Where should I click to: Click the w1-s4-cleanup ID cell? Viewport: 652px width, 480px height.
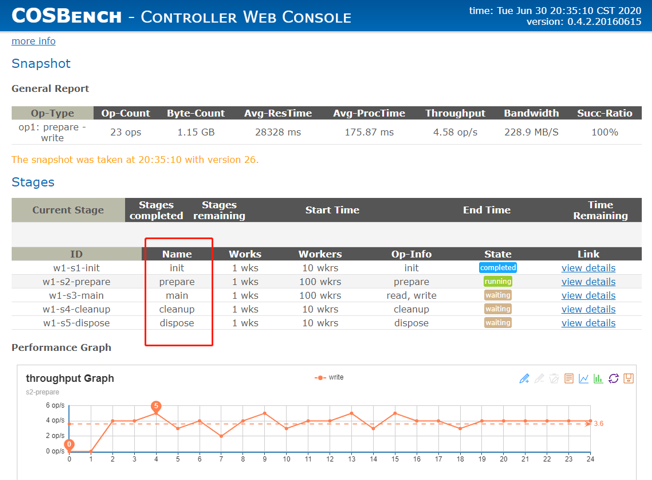(77, 309)
